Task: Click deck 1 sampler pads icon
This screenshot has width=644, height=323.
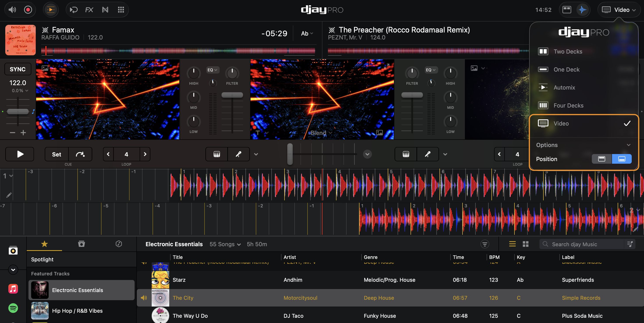Action: (x=217, y=154)
